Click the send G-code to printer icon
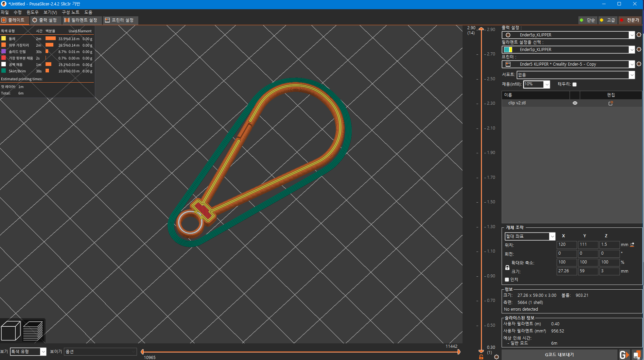This screenshot has height=360, width=644. (624, 355)
